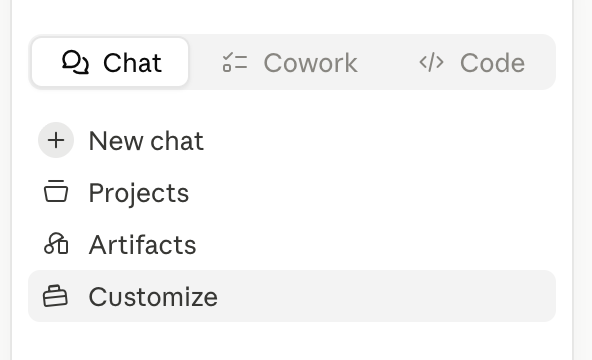Open the Artifacts text link

click(142, 245)
